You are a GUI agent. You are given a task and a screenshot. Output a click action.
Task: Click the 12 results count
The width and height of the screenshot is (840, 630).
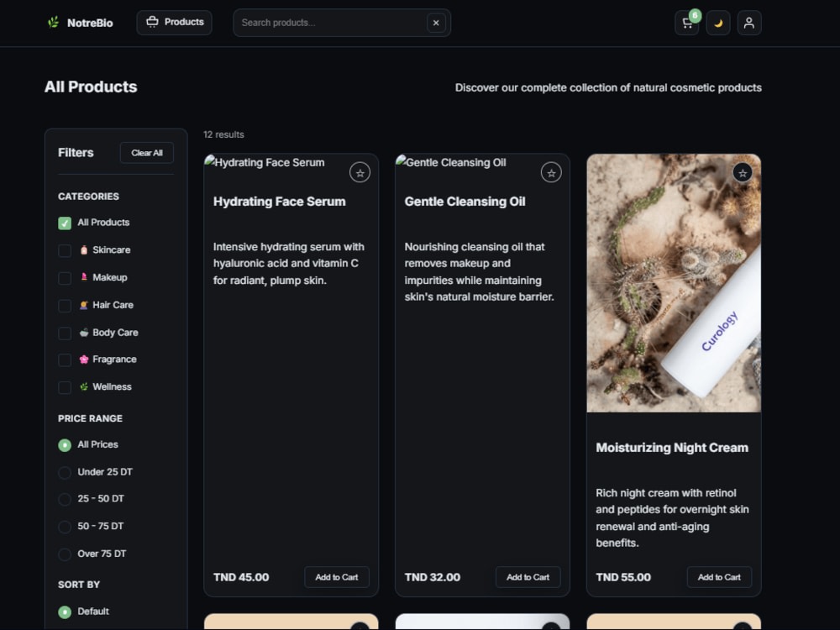[223, 134]
